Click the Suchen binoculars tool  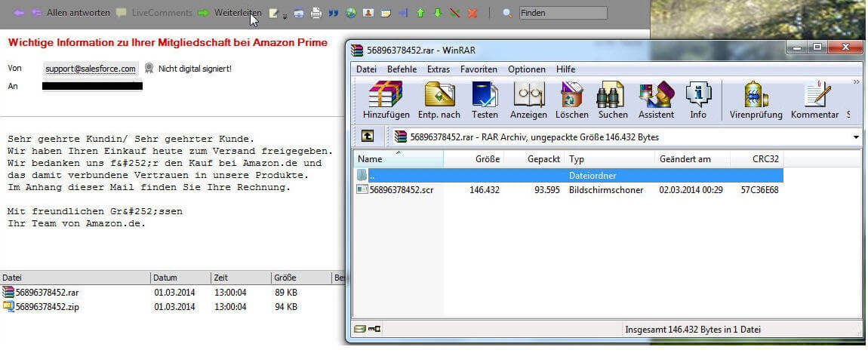pos(613,100)
